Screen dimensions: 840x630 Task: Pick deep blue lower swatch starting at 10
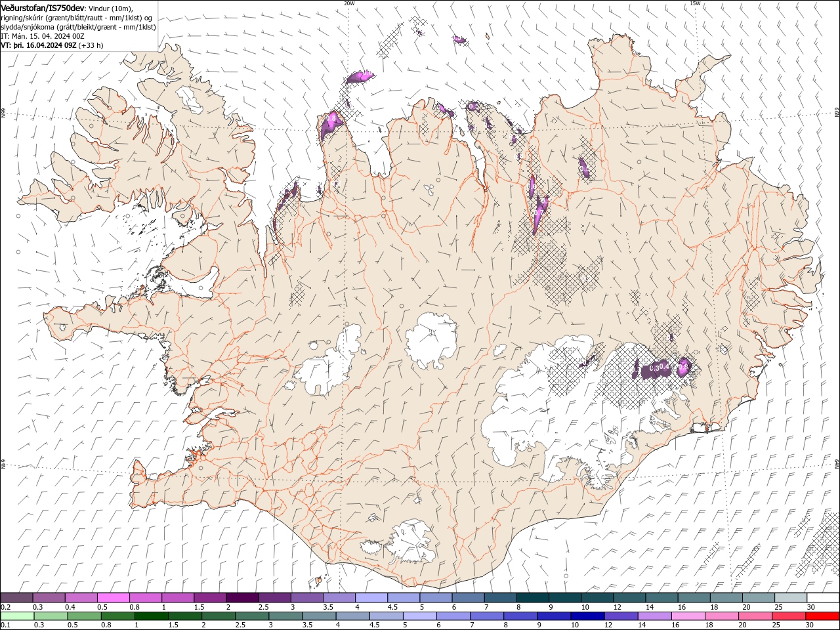coord(587,616)
